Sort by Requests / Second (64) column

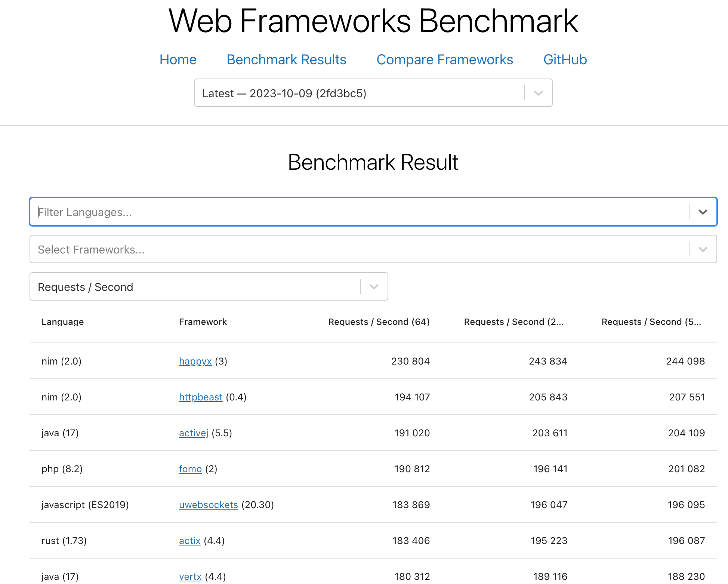(x=379, y=322)
